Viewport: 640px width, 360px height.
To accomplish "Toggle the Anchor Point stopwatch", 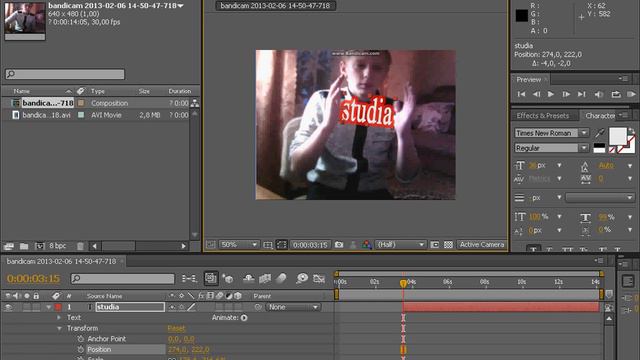I will (x=80, y=339).
